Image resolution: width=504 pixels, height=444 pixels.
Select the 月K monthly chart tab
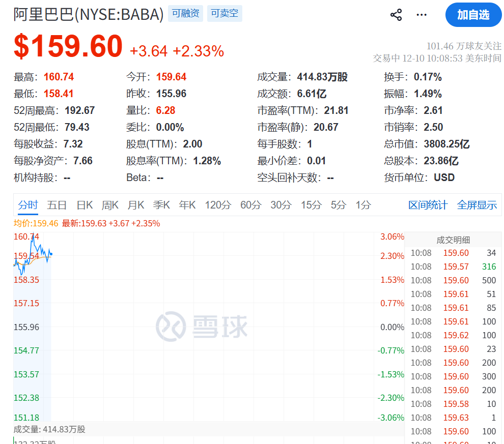coord(135,204)
